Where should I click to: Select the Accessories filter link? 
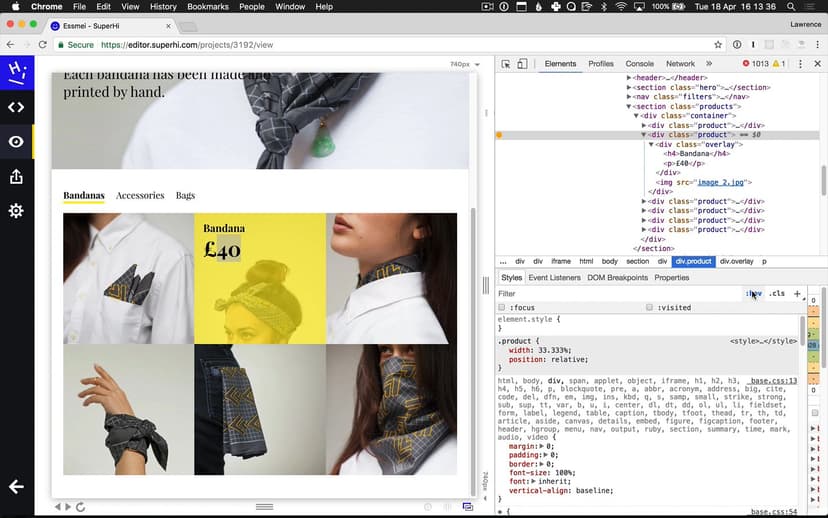[140, 195]
